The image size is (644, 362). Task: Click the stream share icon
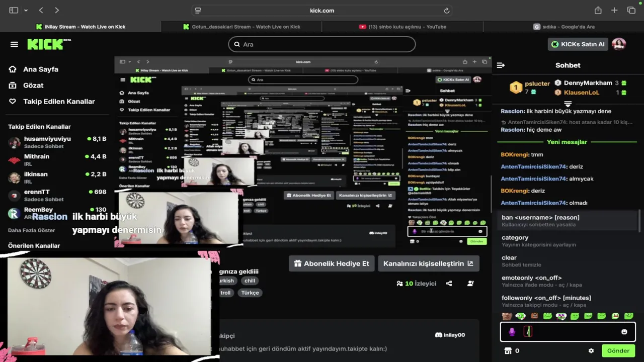(449, 284)
